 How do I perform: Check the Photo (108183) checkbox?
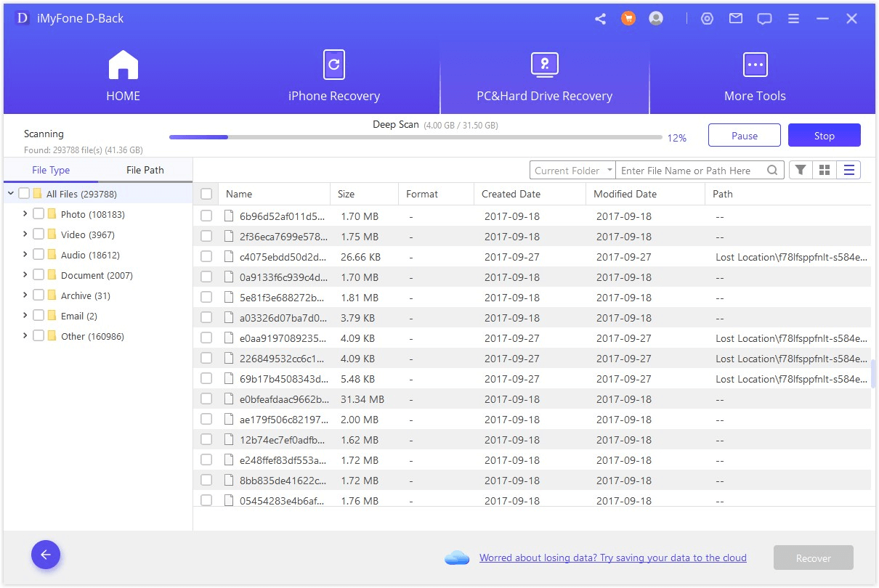(39, 214)
